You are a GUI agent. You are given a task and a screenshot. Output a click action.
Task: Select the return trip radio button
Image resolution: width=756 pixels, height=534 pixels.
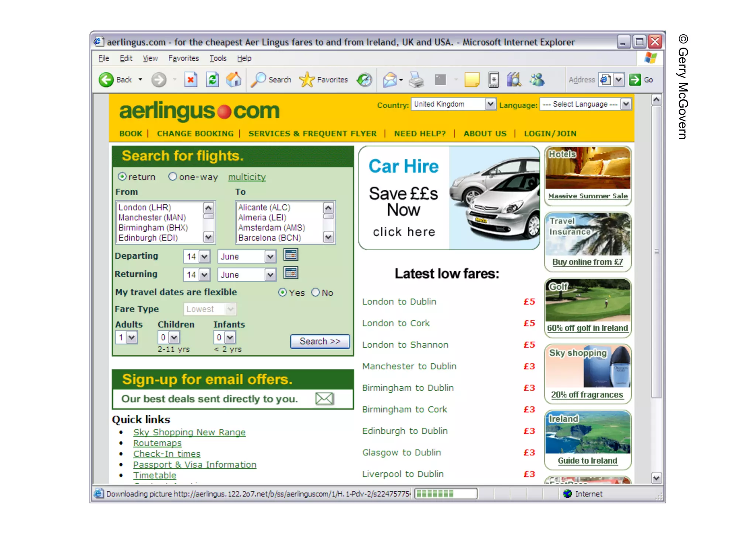point(122,177)
